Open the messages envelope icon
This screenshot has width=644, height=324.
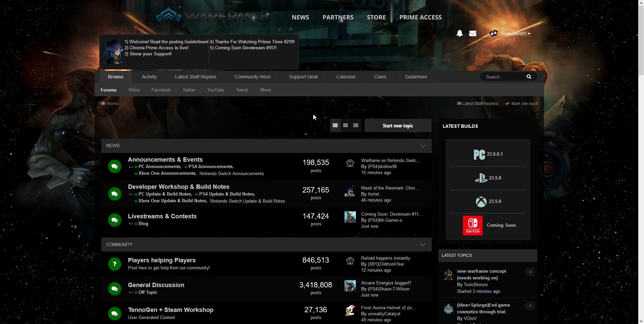pos(473,33)
